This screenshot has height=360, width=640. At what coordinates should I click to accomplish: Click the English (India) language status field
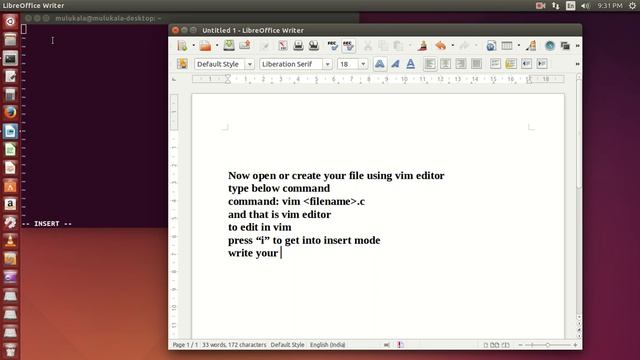[328, 345]
